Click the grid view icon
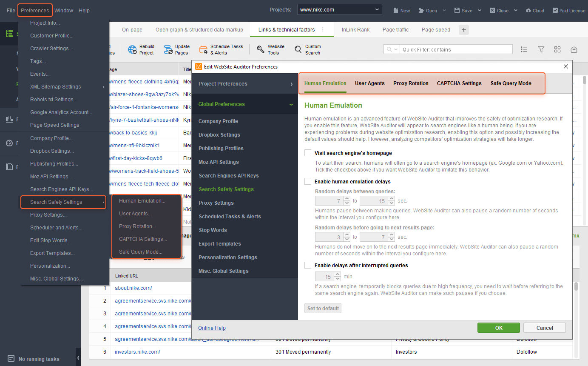This screenshot has width=588, height=366. [557, 49]
